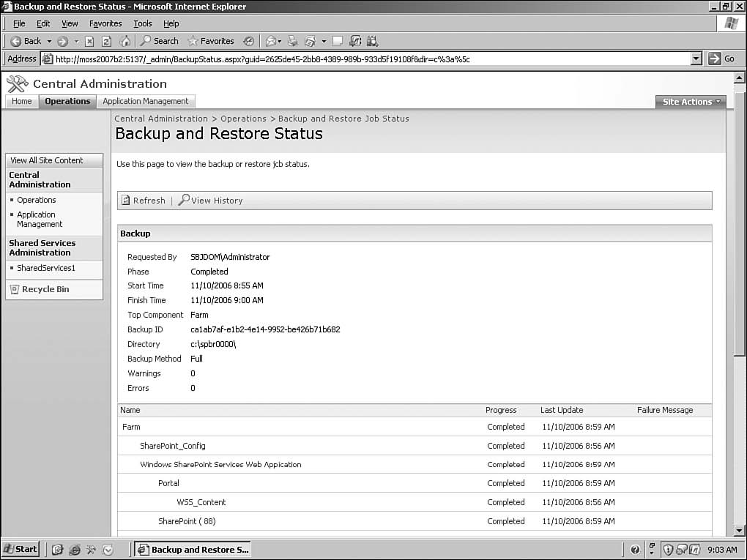Click the vertical scrollbar down arrow
Image resolution: width=747 pixels, height=560 pixels.
[739, 531]
